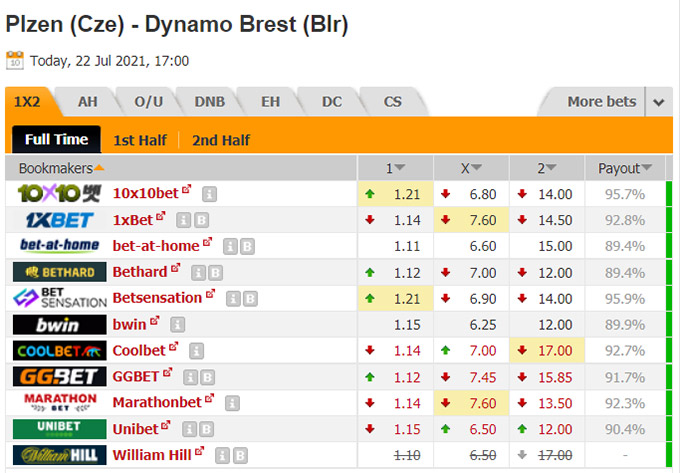Open the Betsensation bookmaker link
The height and width of the screenshot is (473, 680).
tap(157, 298)
